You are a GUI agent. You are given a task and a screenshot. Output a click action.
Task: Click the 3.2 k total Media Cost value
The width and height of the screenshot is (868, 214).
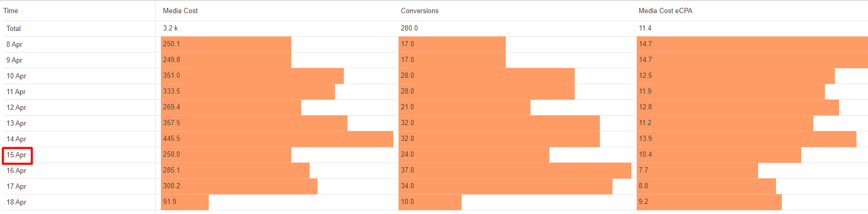[170, 28]
